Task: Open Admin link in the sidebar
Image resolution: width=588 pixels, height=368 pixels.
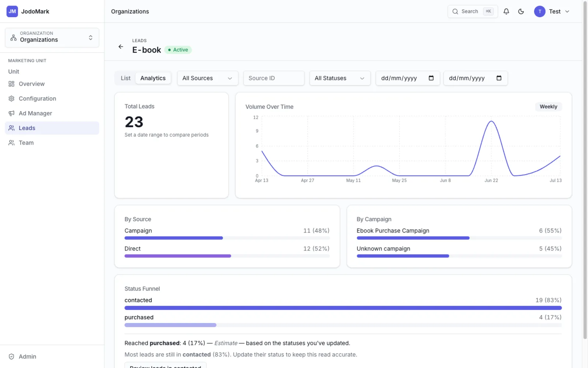Action: (52, 357)
